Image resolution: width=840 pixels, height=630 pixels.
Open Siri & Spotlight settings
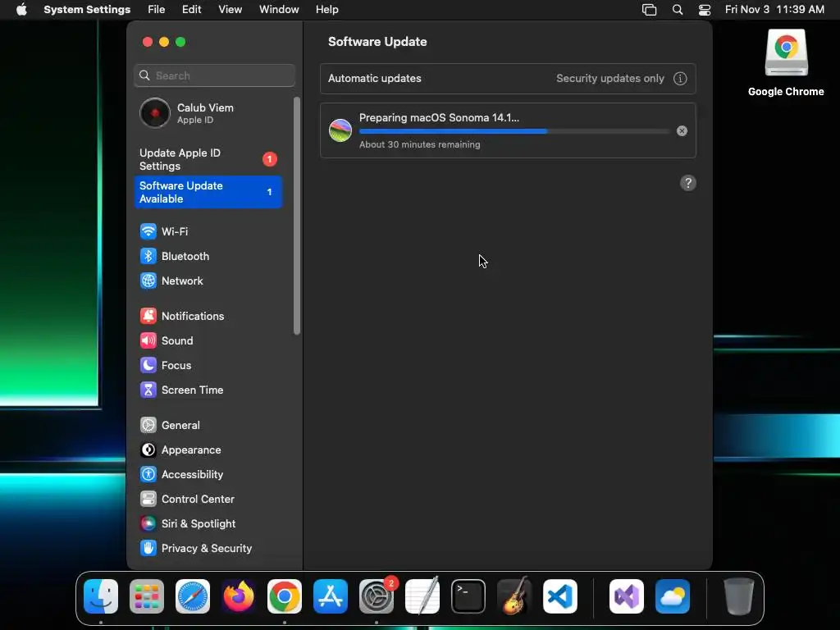coord(208,524)
